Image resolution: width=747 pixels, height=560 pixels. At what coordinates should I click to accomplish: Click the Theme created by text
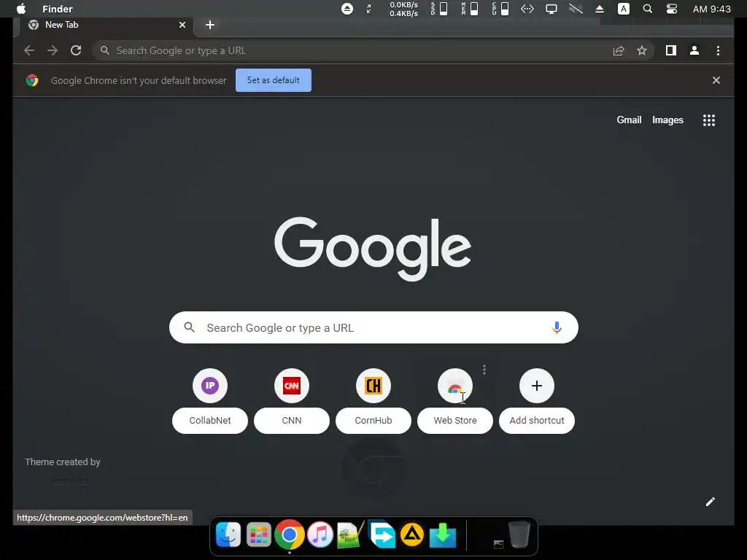pos(63,462)
